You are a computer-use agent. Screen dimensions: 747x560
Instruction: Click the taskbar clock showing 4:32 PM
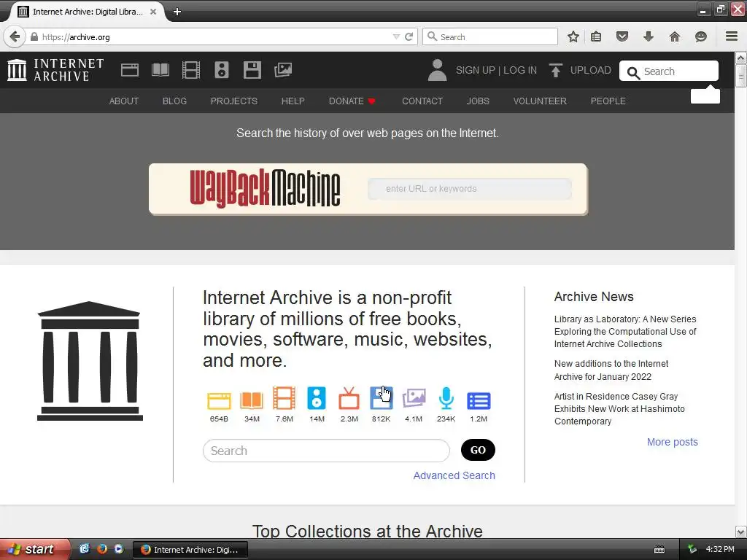(x=719, y=549)
